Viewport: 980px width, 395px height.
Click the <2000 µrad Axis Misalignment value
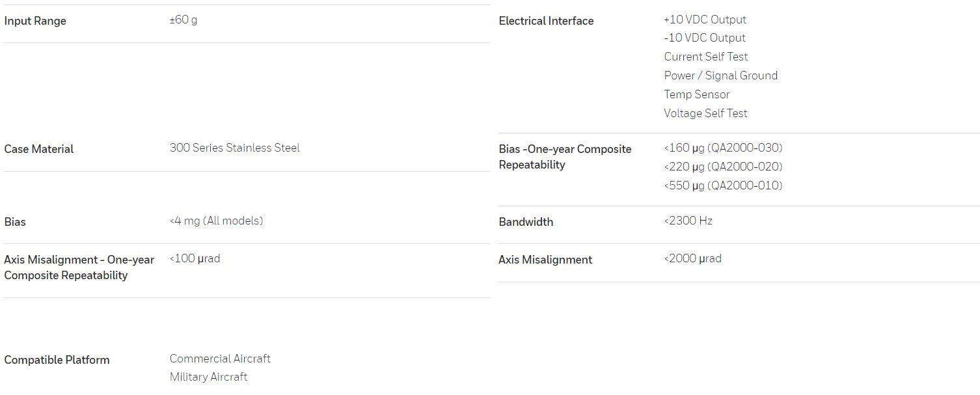pos(693,258)
